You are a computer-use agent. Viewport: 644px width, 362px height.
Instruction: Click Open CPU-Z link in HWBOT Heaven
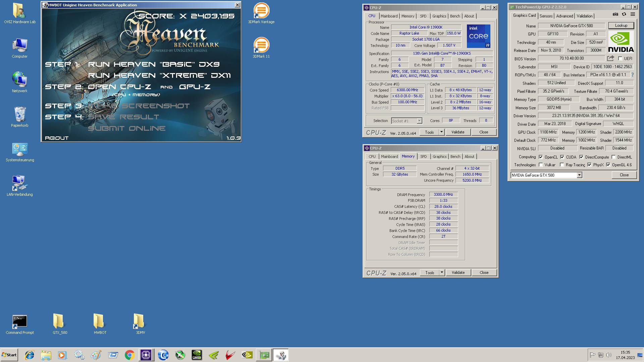click(x=119, y=87)
